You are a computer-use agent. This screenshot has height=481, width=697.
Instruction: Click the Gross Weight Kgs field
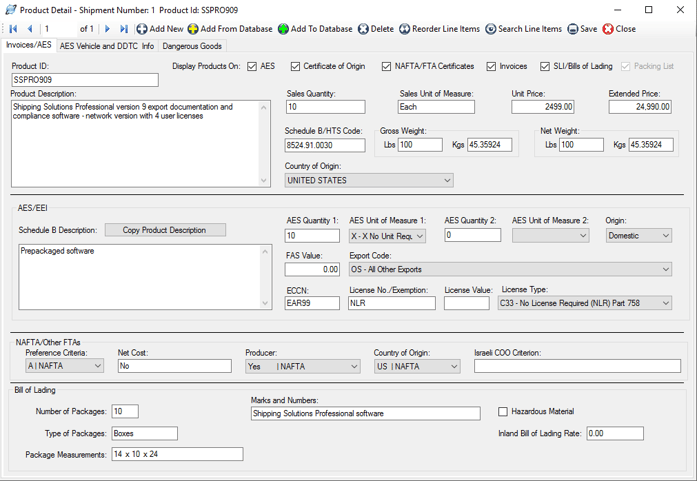click(x=489, y=145)
